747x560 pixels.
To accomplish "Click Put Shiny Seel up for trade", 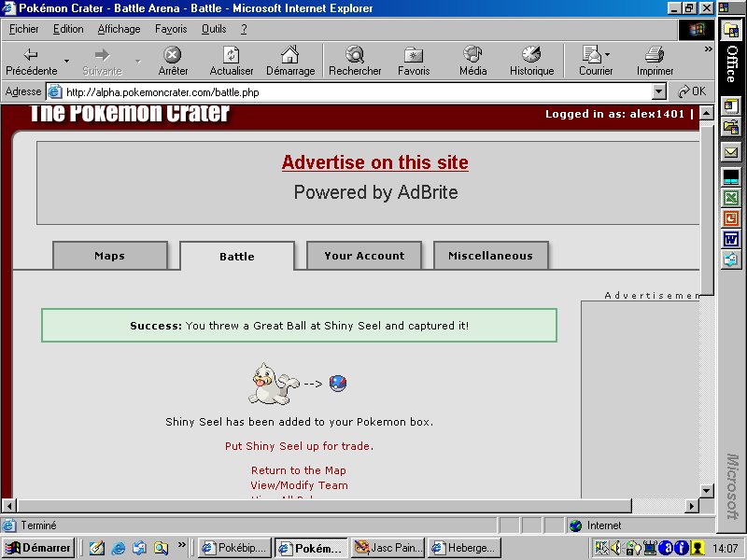I will tap(299, 446).
